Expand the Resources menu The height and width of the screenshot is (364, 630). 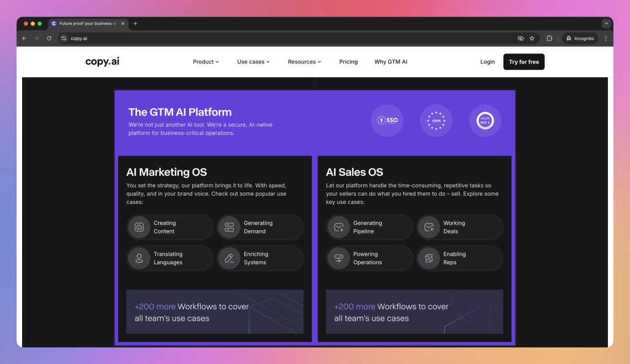(304, 62)
